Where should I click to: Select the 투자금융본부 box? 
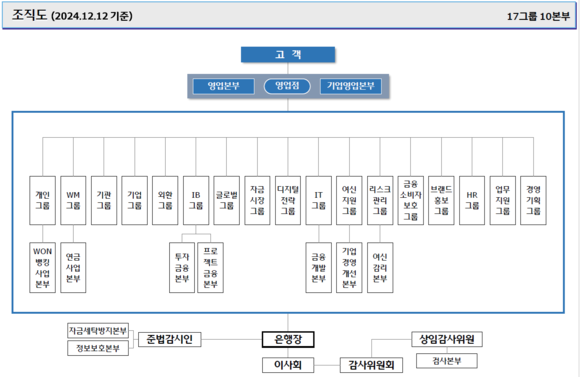point(182,268)
